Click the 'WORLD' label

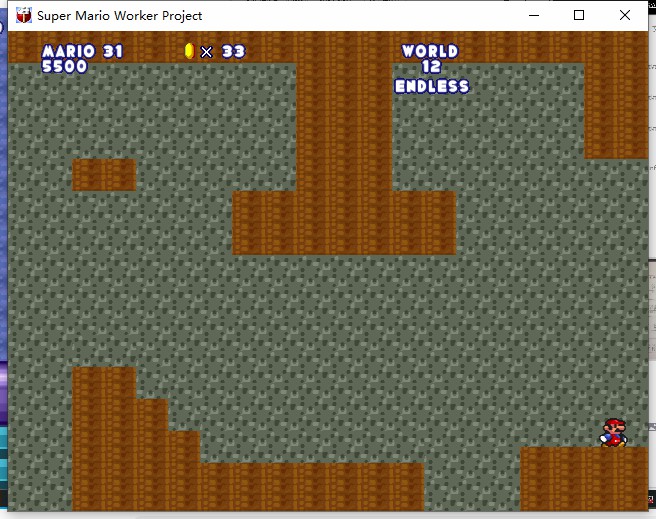430,51
